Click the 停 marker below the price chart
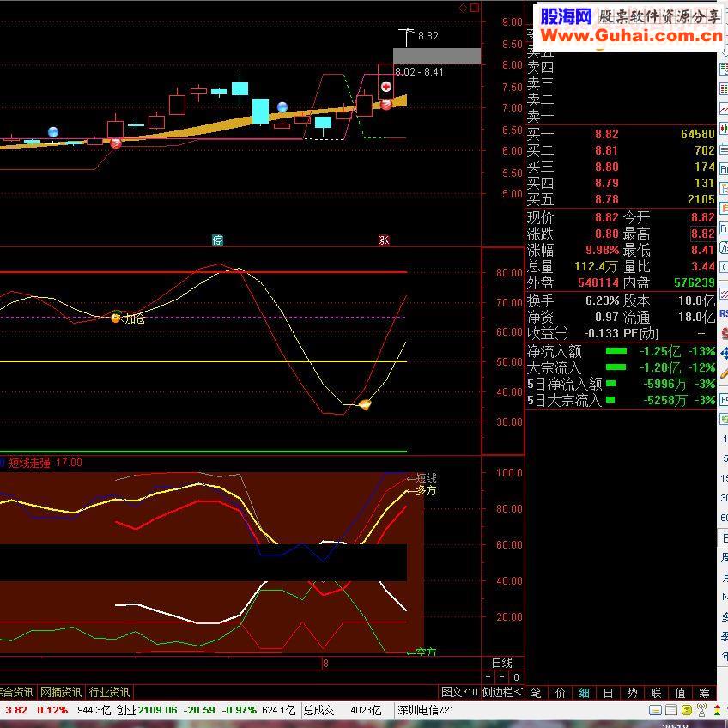728x728 pixels. tap(217, 240)
